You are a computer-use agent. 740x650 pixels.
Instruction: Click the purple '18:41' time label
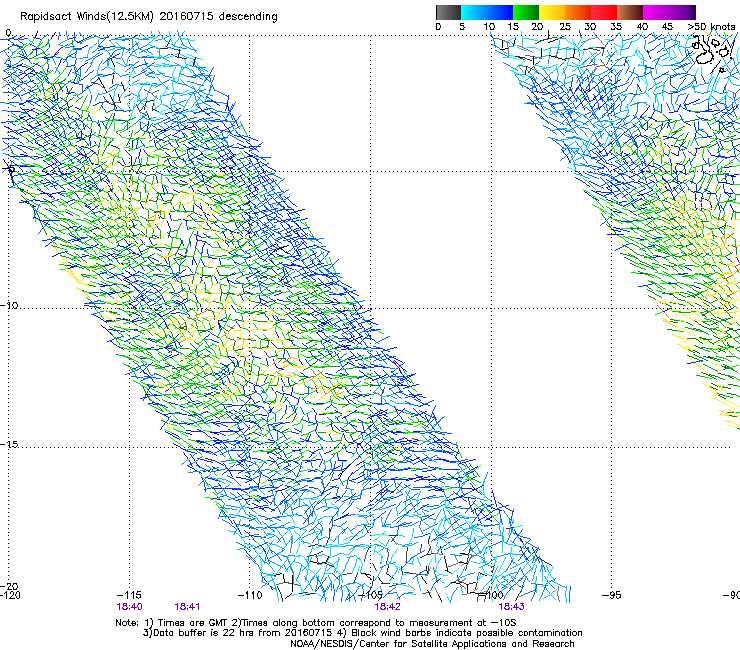(187, 607)
